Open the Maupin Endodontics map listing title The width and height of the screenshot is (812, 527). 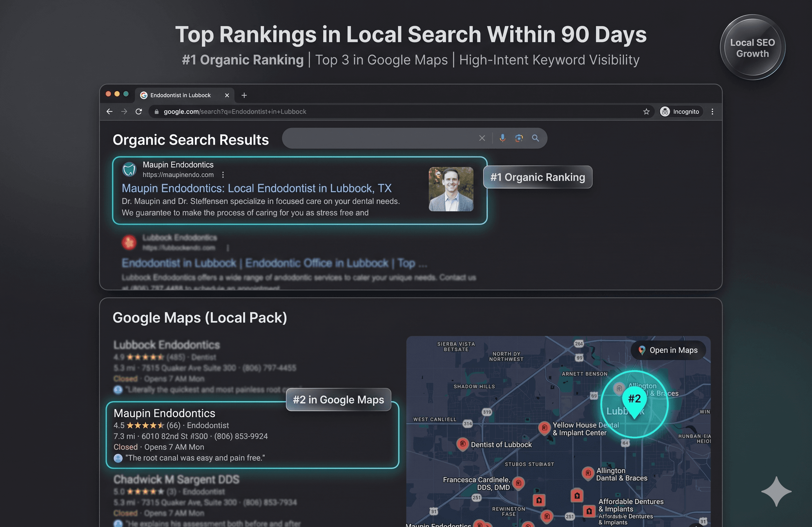[x=164, y=413]
